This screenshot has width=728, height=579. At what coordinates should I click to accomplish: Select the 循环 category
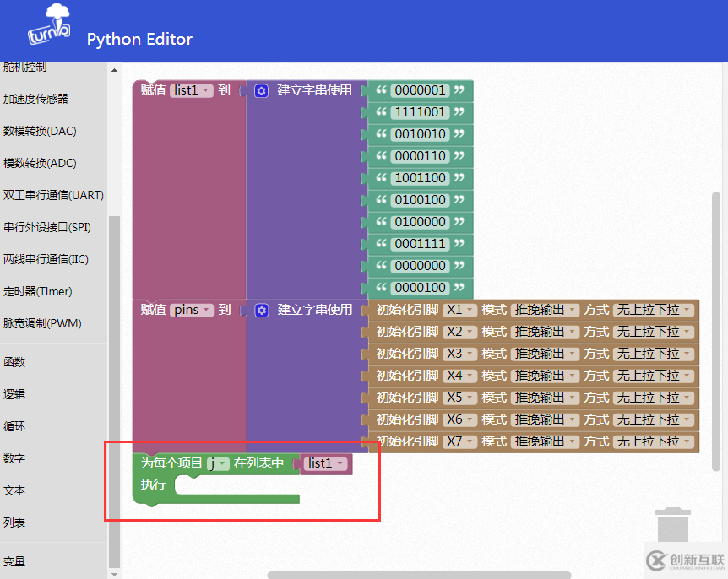(14, 426)
